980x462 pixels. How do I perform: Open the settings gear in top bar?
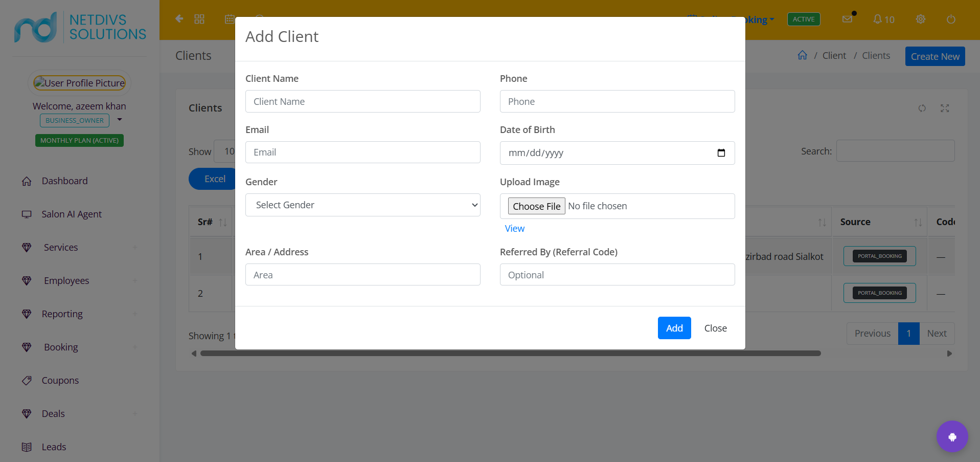[x=921, y=19]
